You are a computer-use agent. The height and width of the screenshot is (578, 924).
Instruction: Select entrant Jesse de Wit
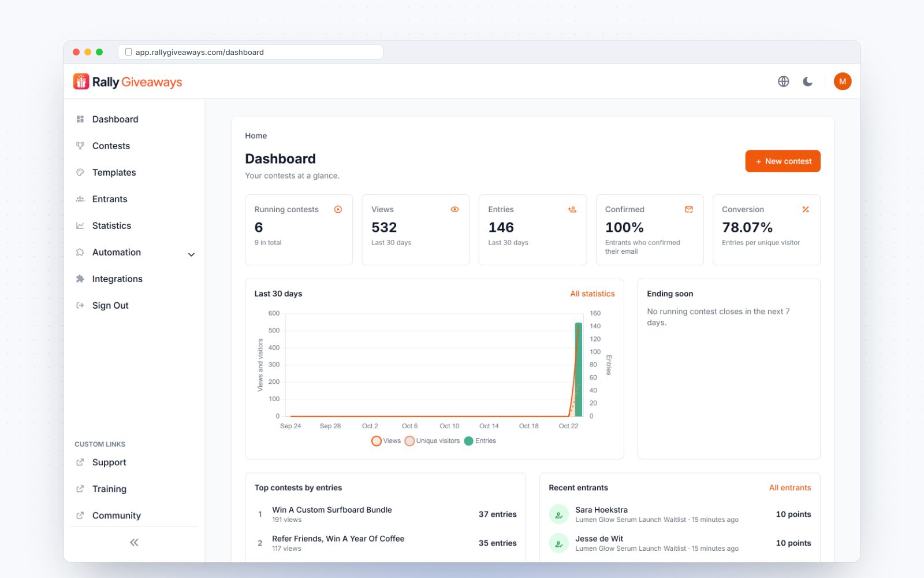(x=599, y=539)
